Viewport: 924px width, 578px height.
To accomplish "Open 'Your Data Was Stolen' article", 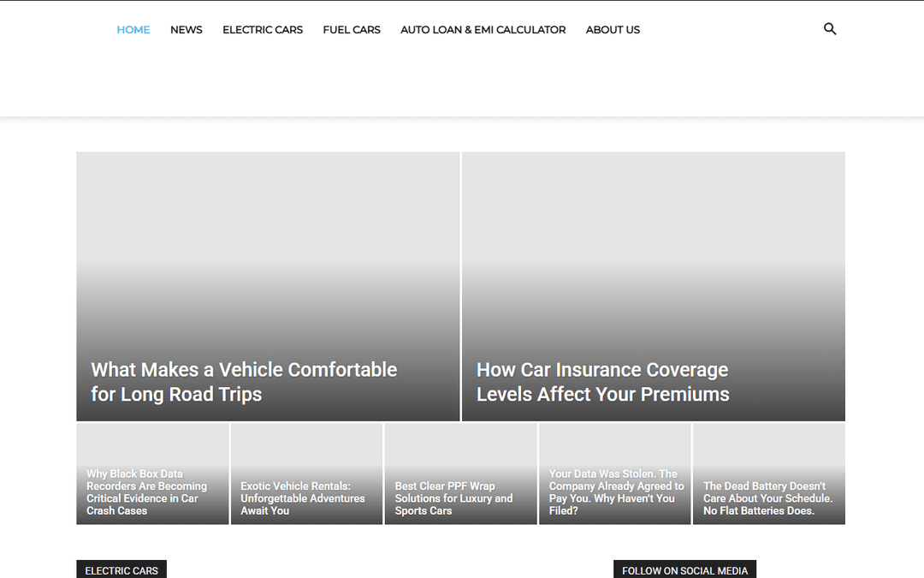I will click(616, 492).
